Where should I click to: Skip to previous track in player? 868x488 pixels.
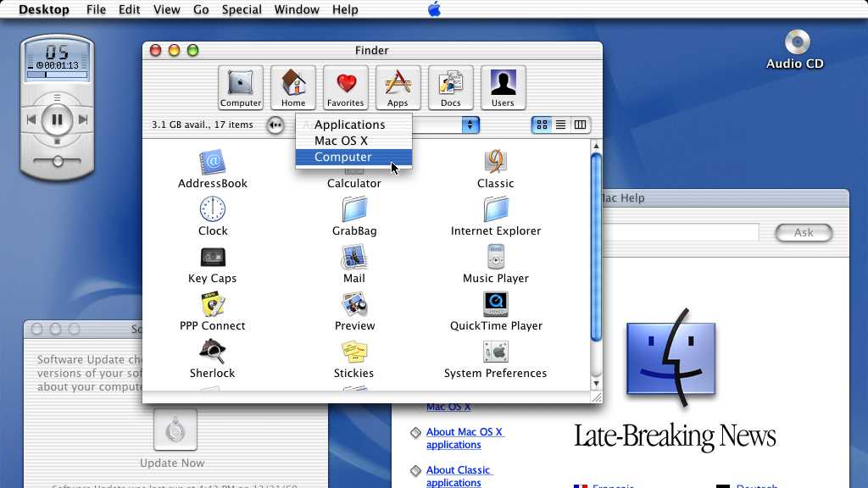(x=31, y=119)
